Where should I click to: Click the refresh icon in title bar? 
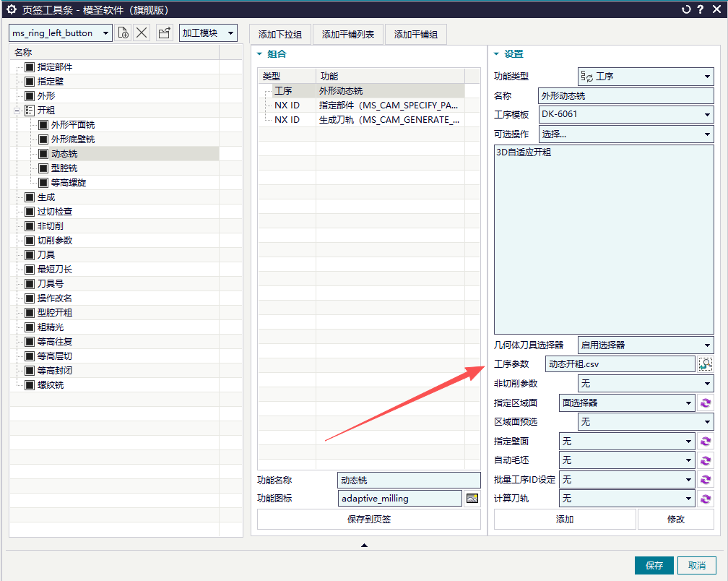tap(686, 9)
